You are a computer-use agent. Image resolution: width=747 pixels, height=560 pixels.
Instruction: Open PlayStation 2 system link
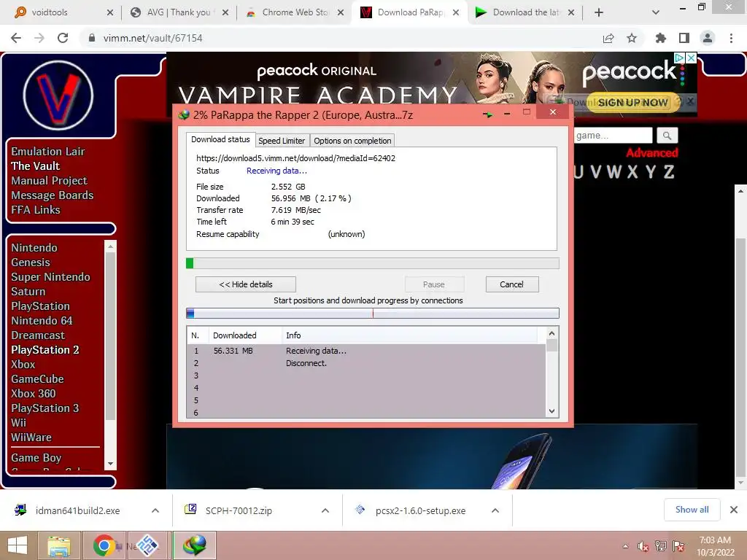click(x=45, y=350)
